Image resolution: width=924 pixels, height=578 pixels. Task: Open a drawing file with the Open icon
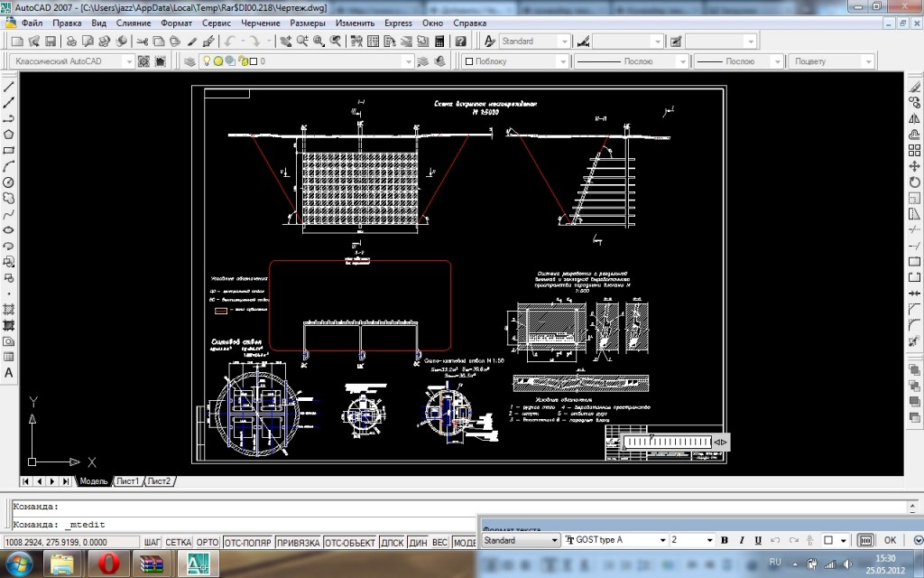tap(33, 42)
